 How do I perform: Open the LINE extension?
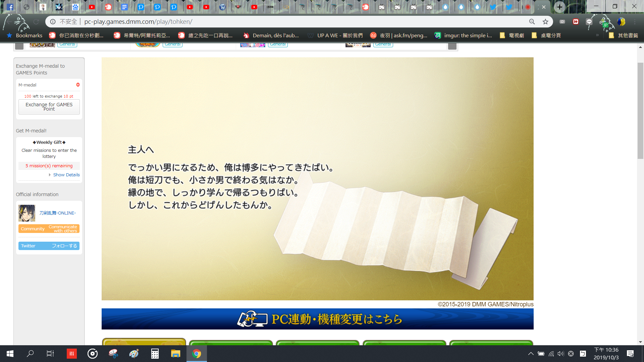coord(589,22)
